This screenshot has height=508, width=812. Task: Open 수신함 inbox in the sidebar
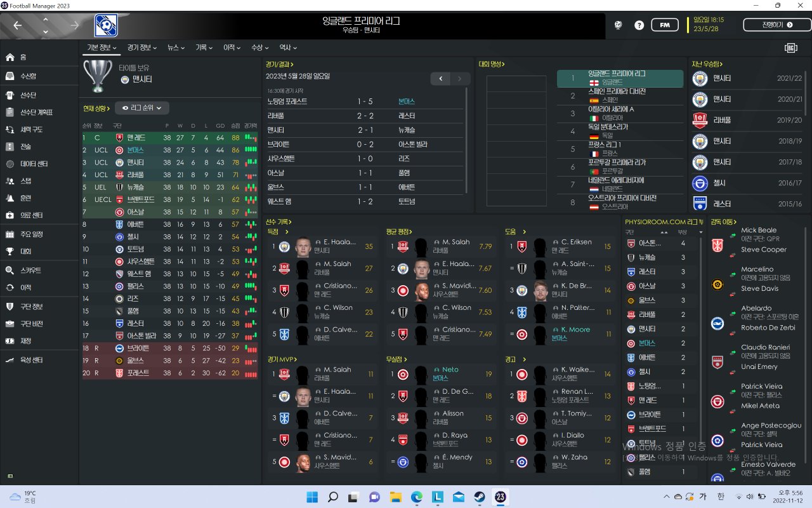[x=39, y=76]
